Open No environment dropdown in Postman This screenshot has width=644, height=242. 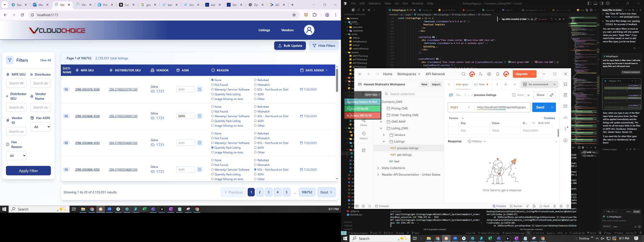539,84
